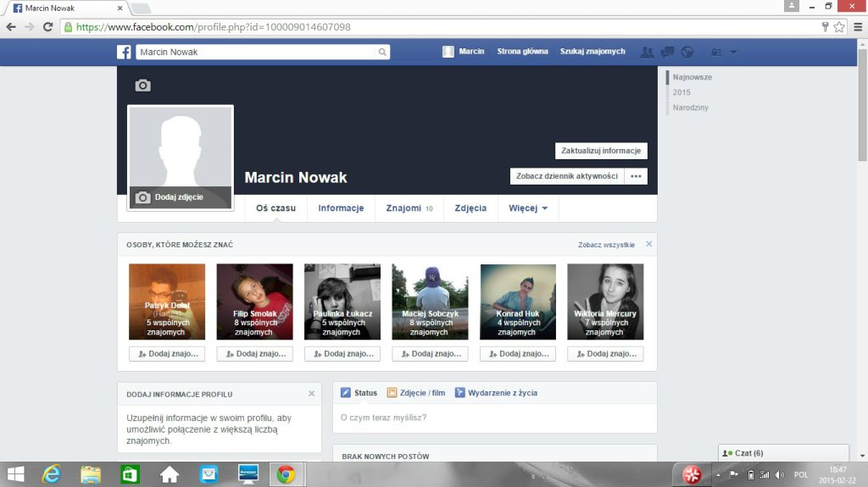
Task: Add Filip Smolak as friend
Action: 254,354
